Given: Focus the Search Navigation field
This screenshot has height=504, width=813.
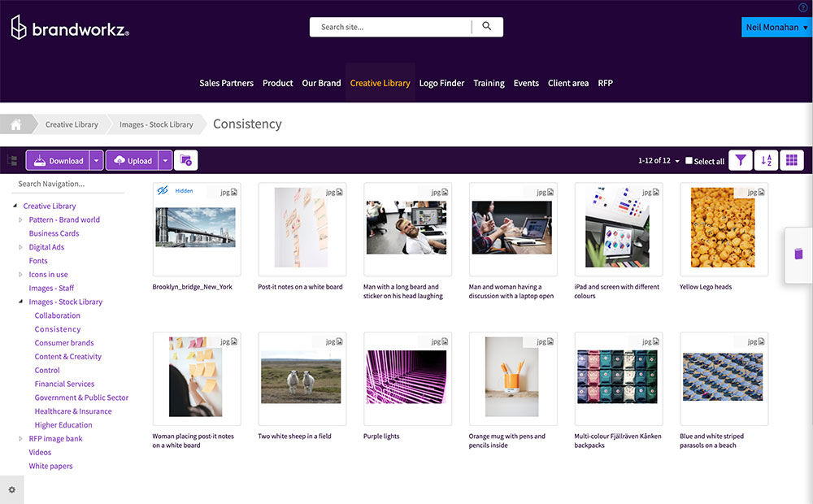Looking at the screenshot, I should point(67,184).
